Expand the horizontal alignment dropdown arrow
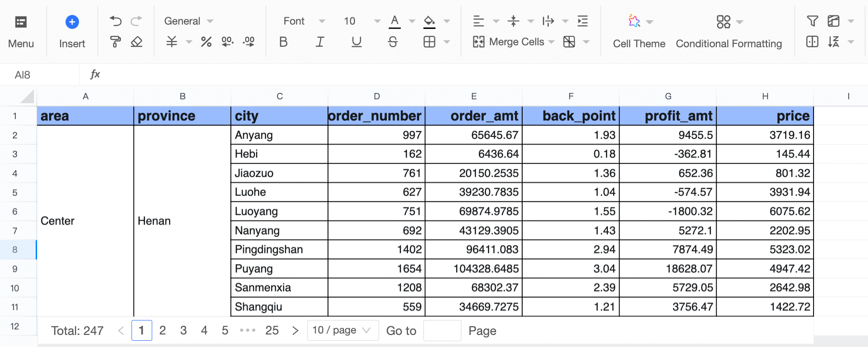 point(496,21)
